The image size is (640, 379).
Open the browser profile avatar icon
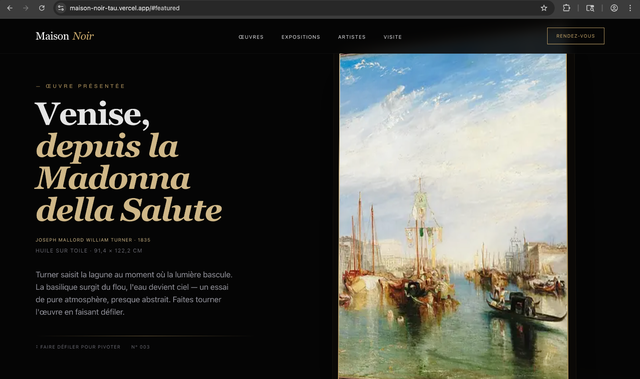tap(614, 8)
